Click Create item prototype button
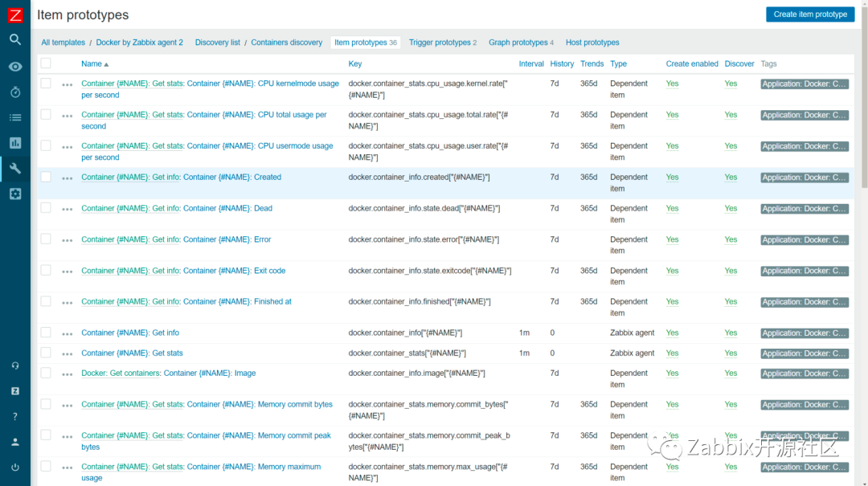868x486 pixels. click(809, 14)
